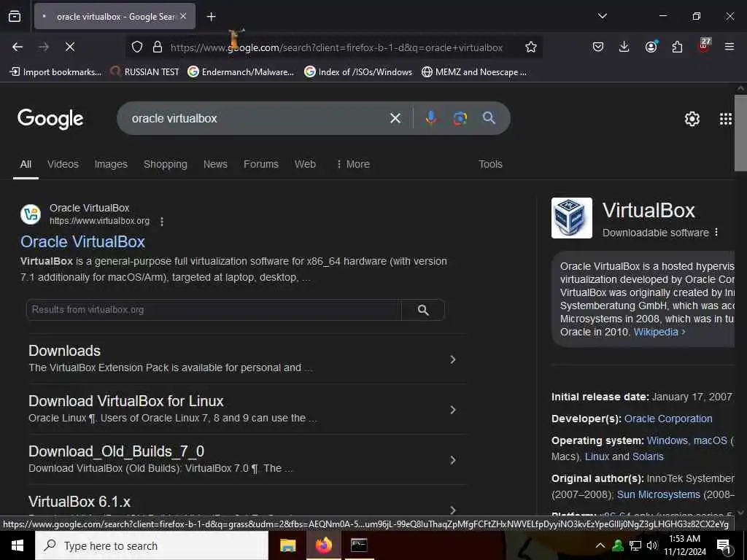747x560 pixels.
Task: Stop loading the current page
Action: pyautogui.click(x=69, y=47)
